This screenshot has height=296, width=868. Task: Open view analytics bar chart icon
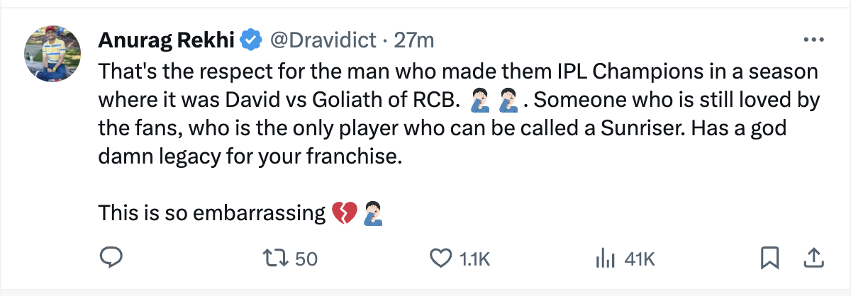(603, 258)
